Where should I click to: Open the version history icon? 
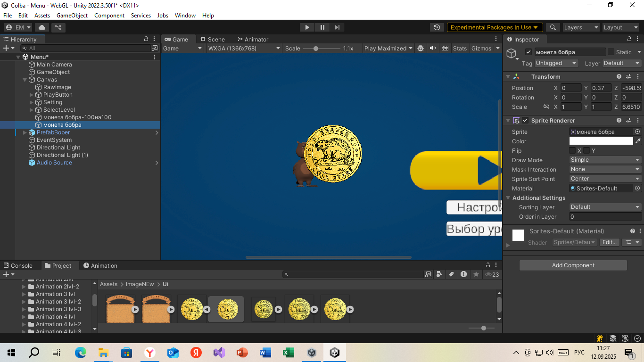click(x=437, y=27)
